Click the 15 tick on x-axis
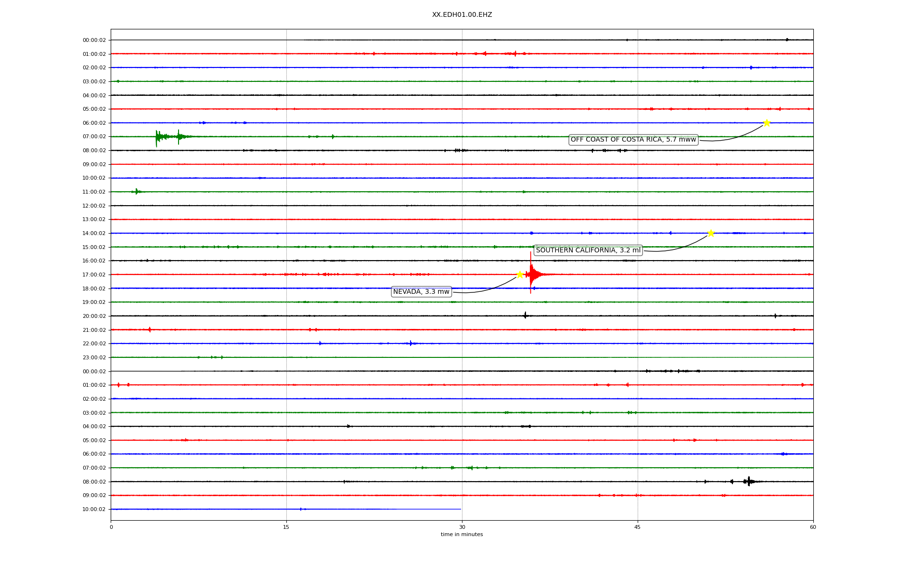924x578 pixels. tap(286, 527)
